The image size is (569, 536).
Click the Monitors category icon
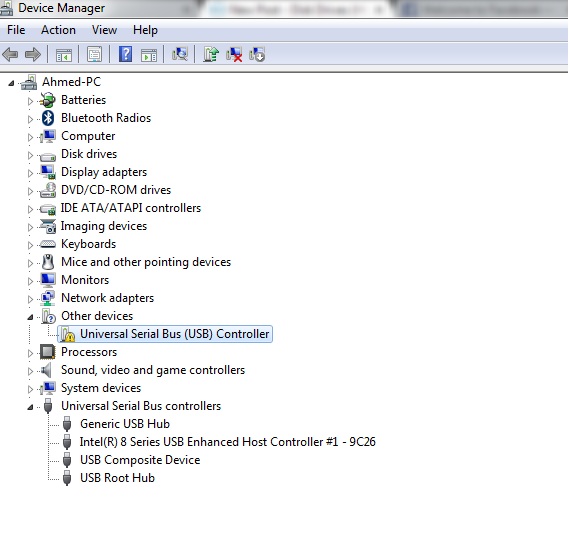(48, 280)
